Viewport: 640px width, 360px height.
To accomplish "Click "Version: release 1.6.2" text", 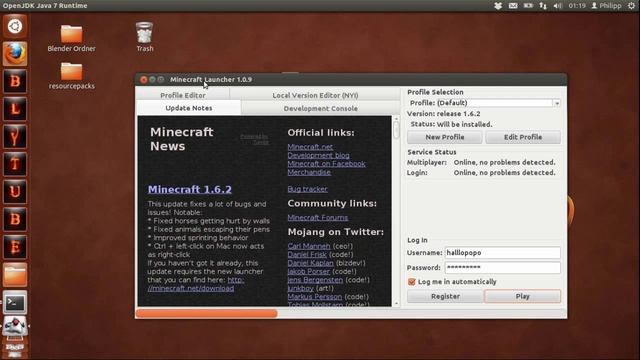I will point(443,114).
